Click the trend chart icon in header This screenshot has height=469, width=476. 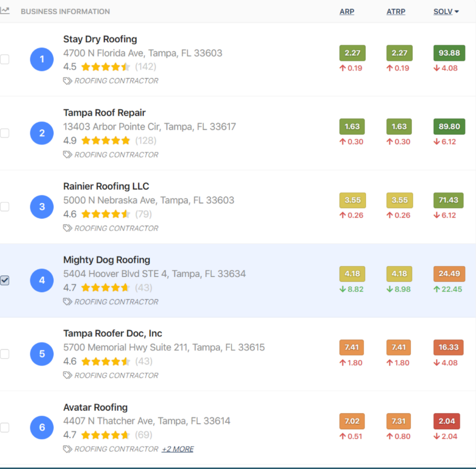pos(5,11)
